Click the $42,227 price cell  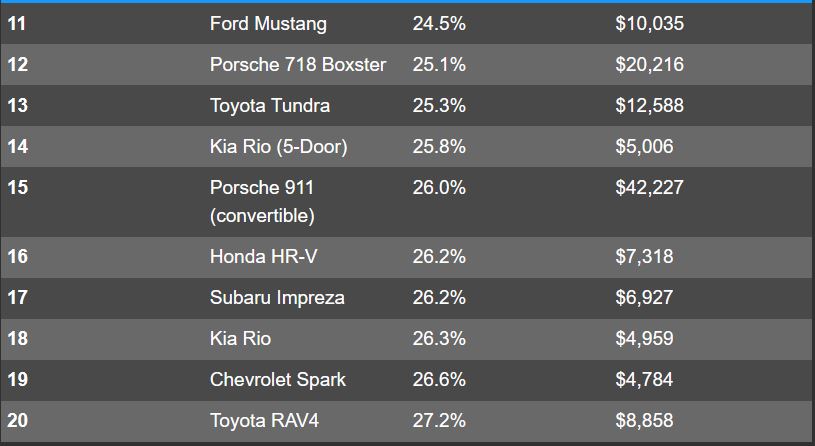click(x=649, y=188)
